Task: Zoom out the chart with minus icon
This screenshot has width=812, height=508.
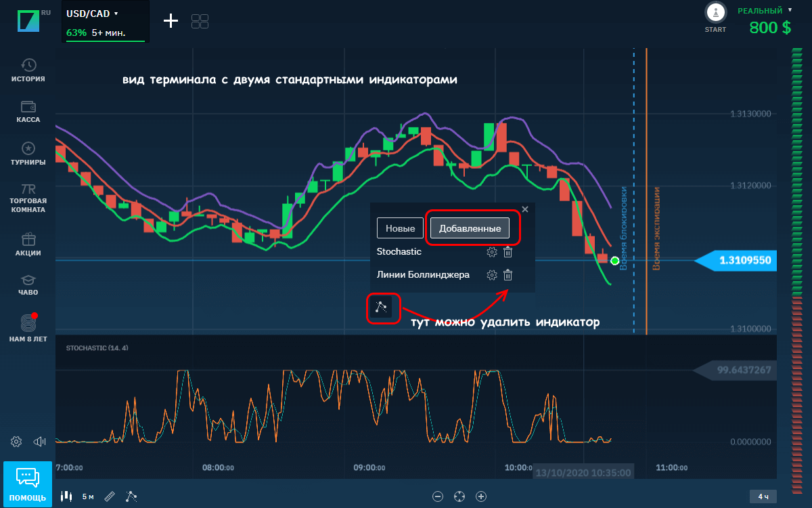Action: point(438,496)
